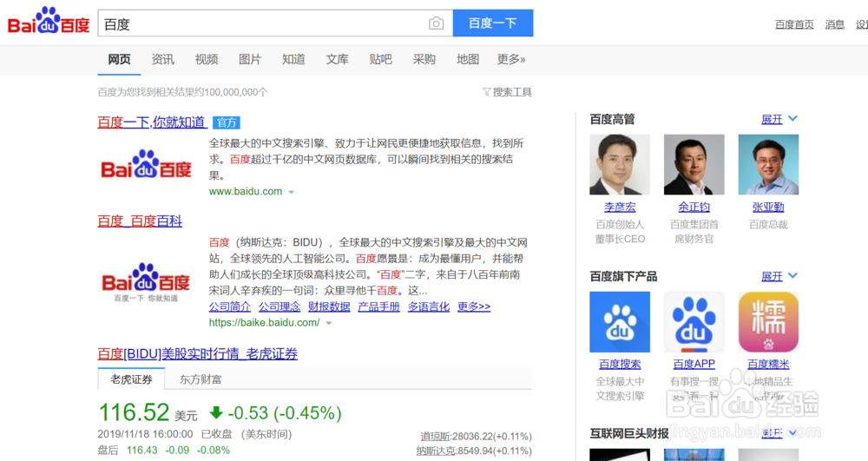Click Baidu logo thumbnail of 百科 result
868x461 pixels.
[146, 281]
